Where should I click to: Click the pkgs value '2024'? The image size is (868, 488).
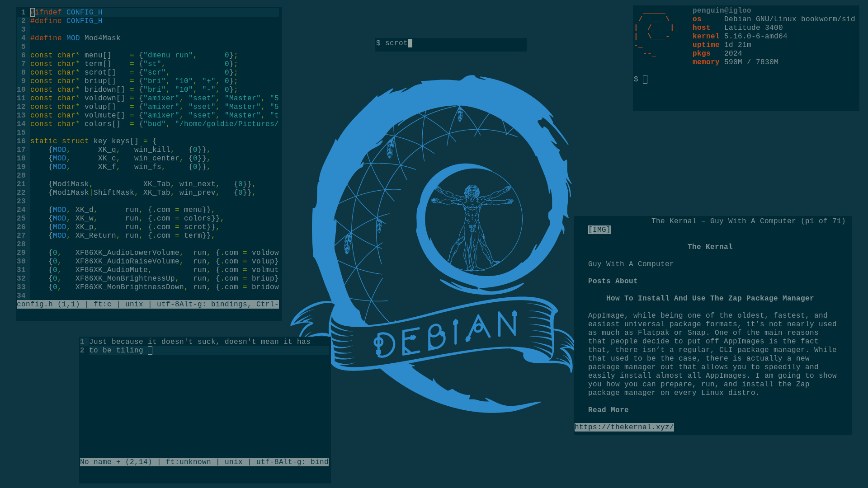coord(733,54)
